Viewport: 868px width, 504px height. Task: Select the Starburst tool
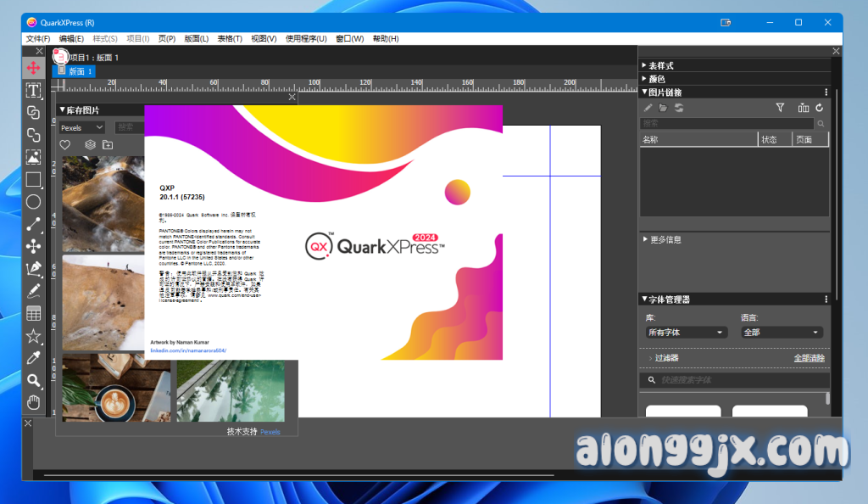coord(33,336)
